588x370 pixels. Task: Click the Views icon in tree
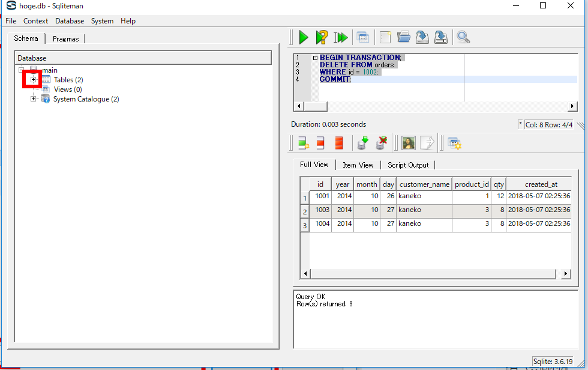pos(46,89)
